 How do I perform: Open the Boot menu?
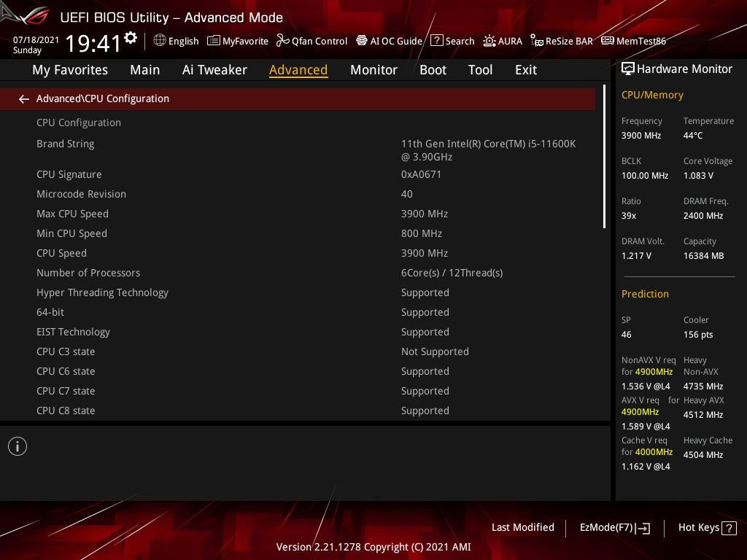coord(433,70)
